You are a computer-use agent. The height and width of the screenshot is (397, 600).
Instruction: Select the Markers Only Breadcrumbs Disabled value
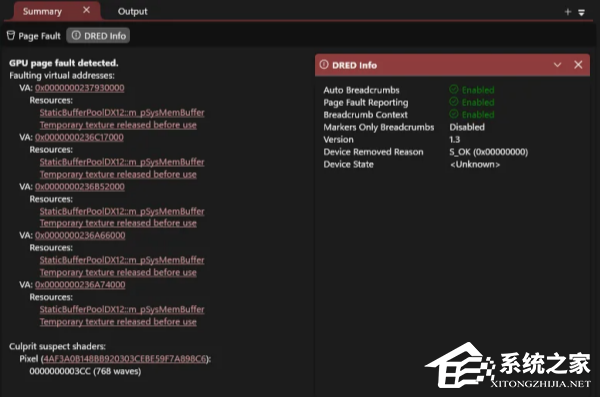point(467,127)
